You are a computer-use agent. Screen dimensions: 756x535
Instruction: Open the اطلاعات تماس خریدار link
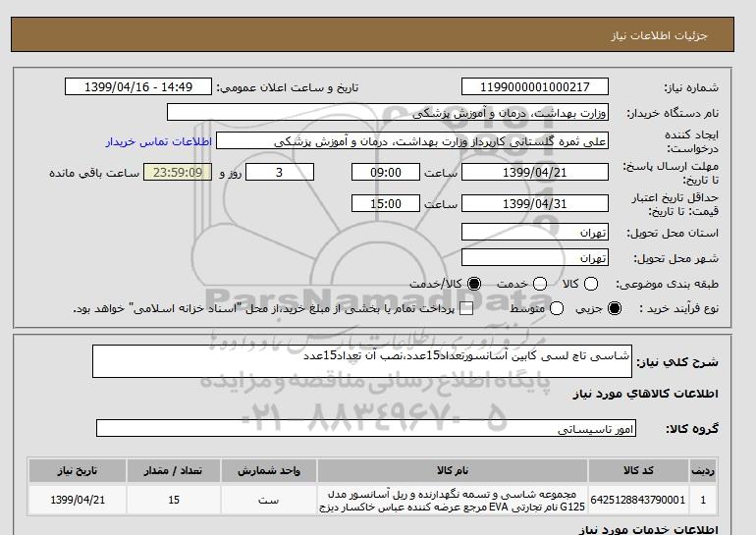click(x=159, y=142)
